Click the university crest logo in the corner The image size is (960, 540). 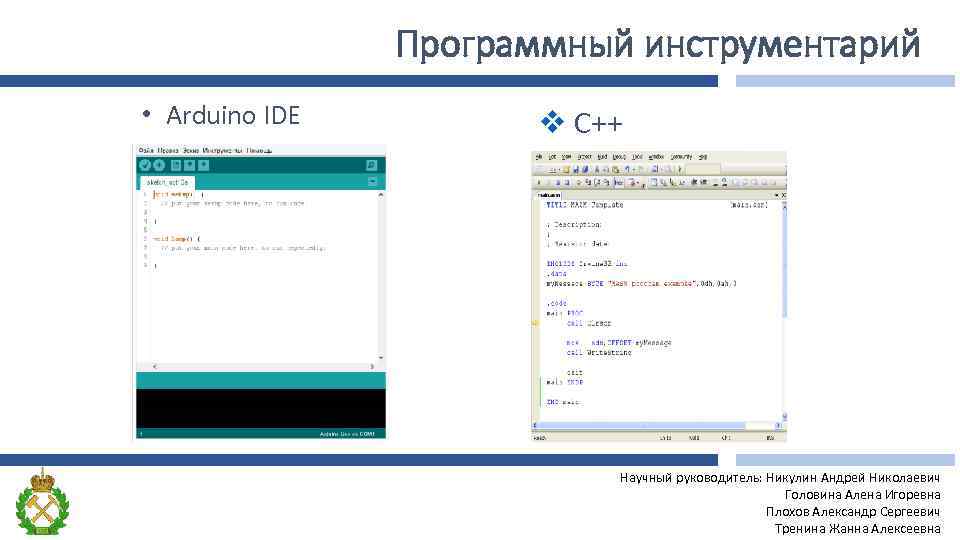coord(42,501)
